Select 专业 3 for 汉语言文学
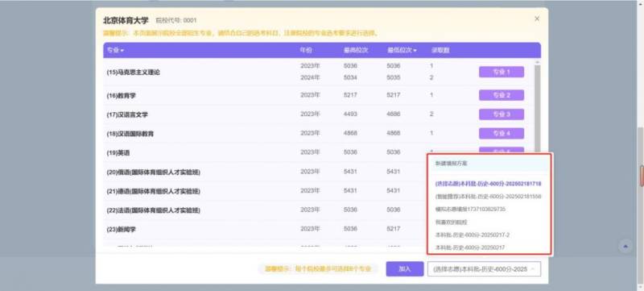The image size is (644, 291). coord(502,114)
